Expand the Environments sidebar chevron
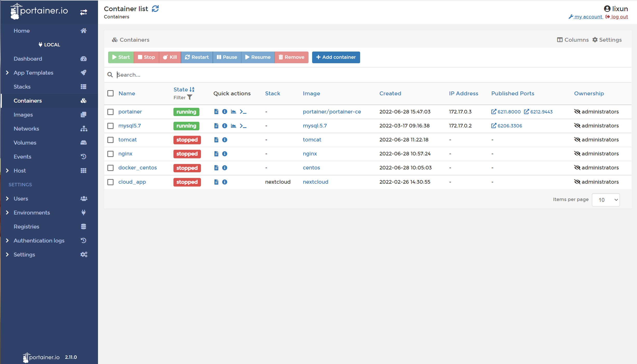The image size is (637, 364). coord(7,212)
